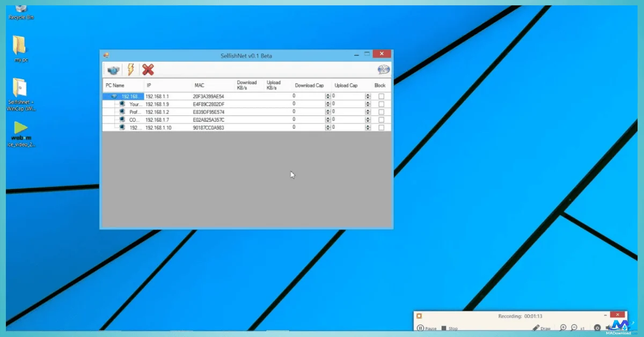Open the speech bubble about icon
This screenshot has height=337, width=644.
pyautogui.click(x=383, y=70)
